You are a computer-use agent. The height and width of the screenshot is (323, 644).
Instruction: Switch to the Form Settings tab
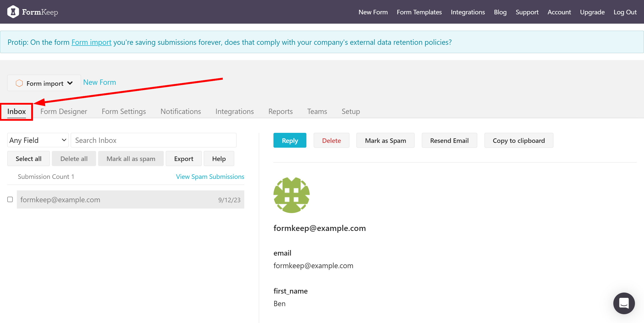(x=124, y=111)
